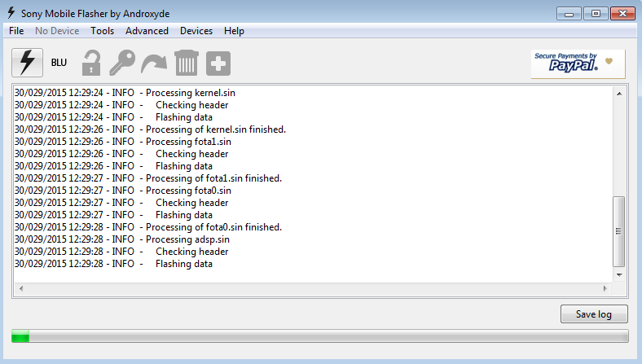The height and width of the screenshot is (364, 642).
Task: Click the horizontal scroll right arrow
Action: coord(605,288)
